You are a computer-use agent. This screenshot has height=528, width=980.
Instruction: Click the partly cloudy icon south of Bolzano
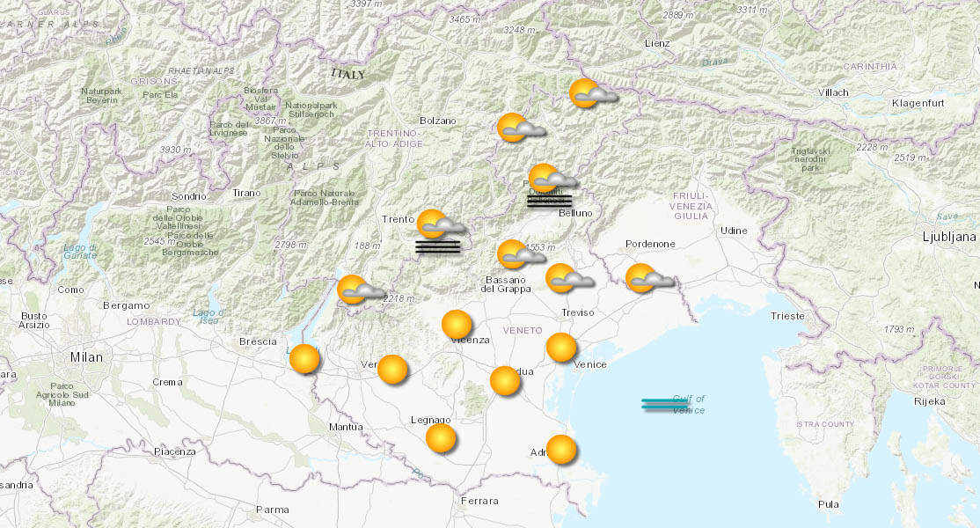coord(518,129)
